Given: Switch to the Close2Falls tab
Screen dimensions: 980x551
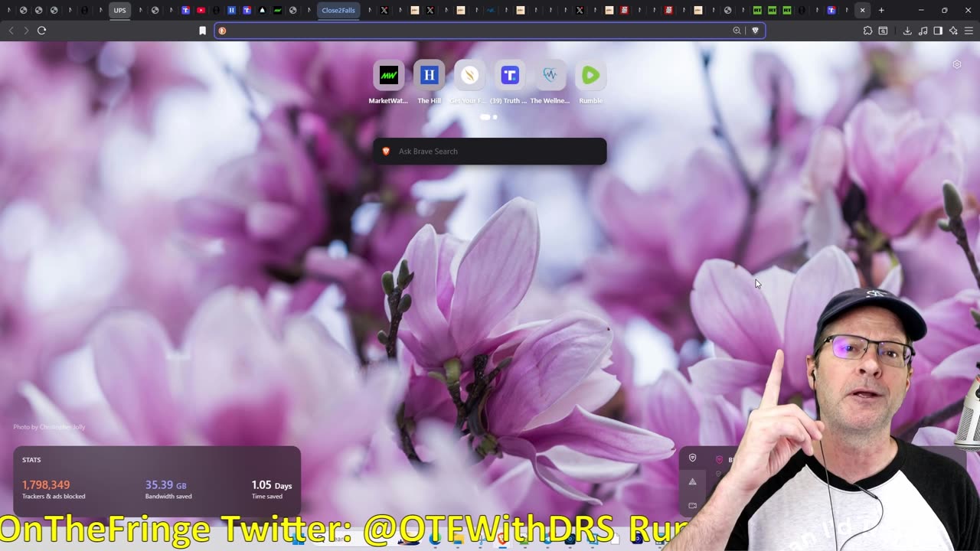Looking at the screenshot, I should tap(338, 11).
